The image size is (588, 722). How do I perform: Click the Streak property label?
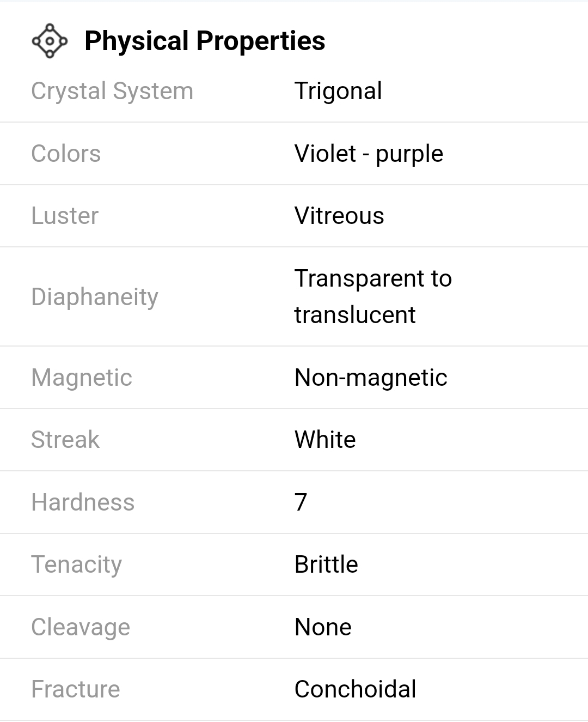(x=65, y=440)
